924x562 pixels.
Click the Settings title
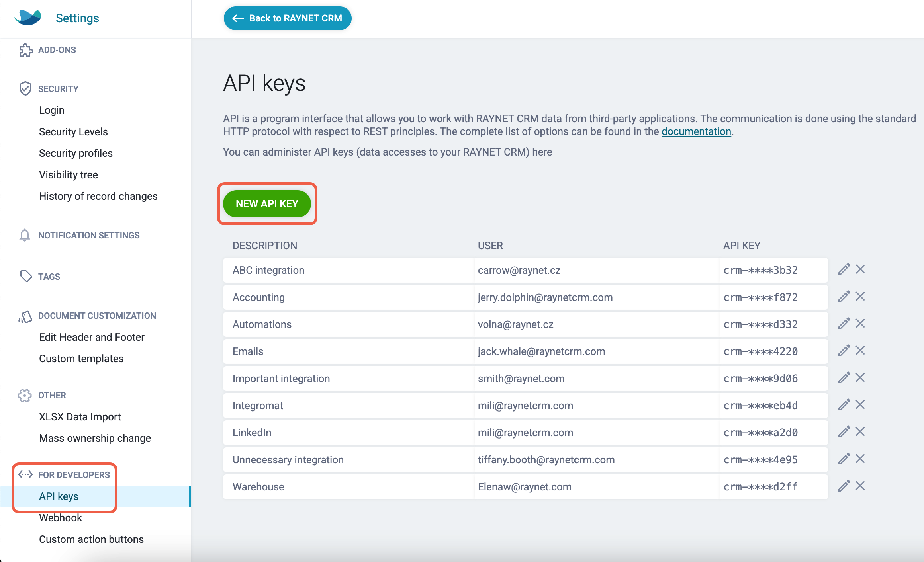(x=77, y=18)
